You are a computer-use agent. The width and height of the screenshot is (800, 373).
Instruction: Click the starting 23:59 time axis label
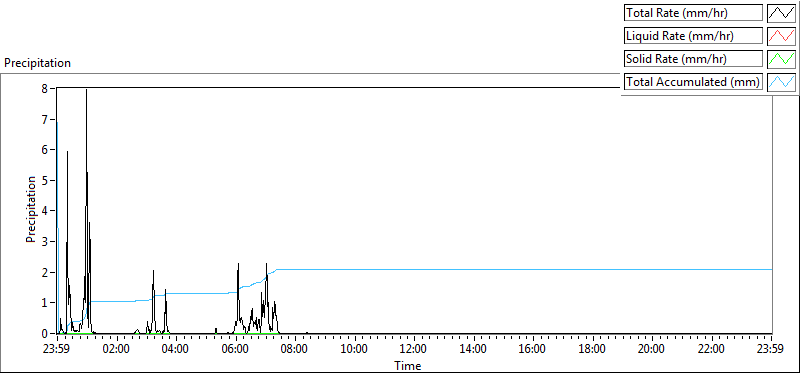click(x=56, y=350)
